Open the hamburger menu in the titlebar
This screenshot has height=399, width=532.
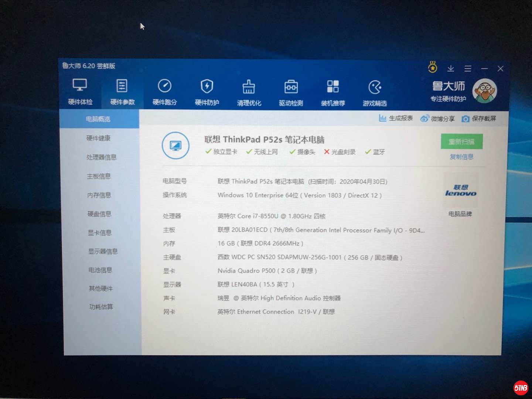[468, 69]
